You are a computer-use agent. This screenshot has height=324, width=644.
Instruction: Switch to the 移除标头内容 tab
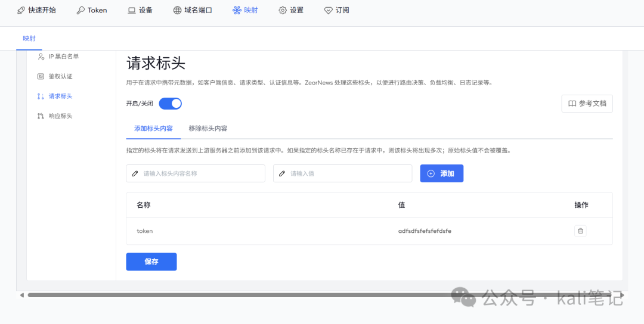pyautogui.click(x=208, y=129)
